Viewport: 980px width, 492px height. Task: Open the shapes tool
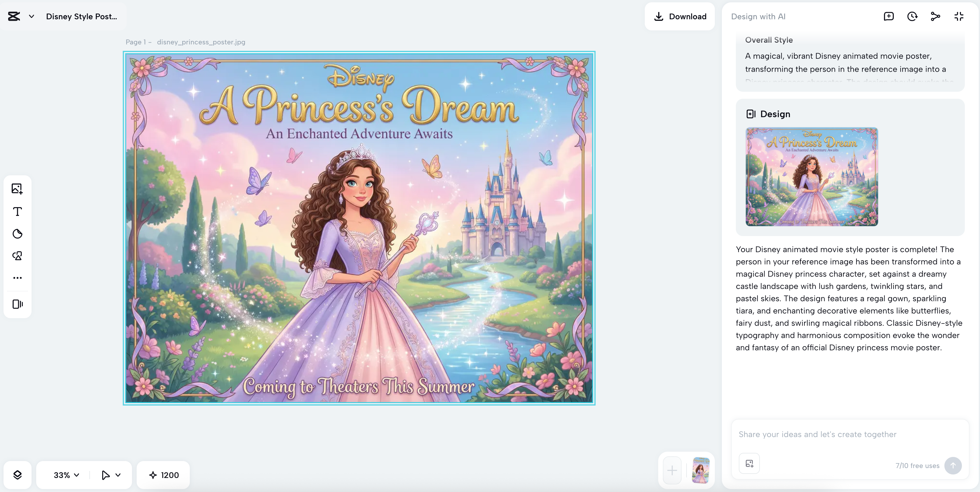click(17, 256)
